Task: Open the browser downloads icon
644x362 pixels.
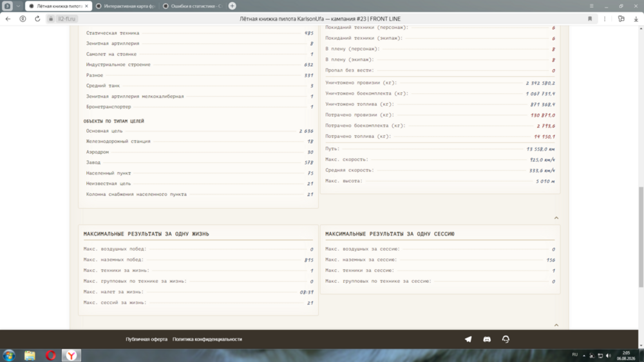Action: click(636, 19)
